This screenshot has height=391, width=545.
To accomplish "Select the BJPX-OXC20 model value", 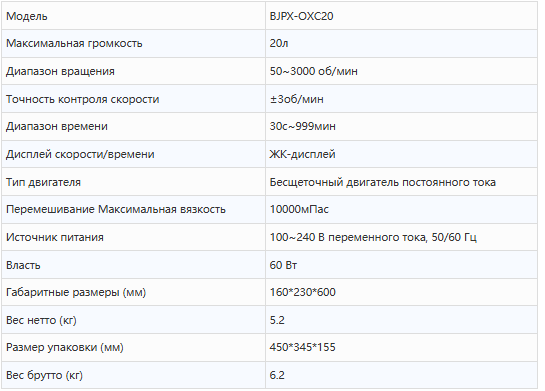I will tap(301, 16).
